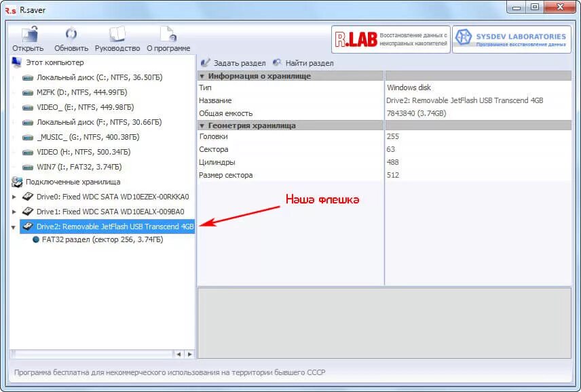
Task: Click the Drive0 hard disk icon
Action: (28, 197)
